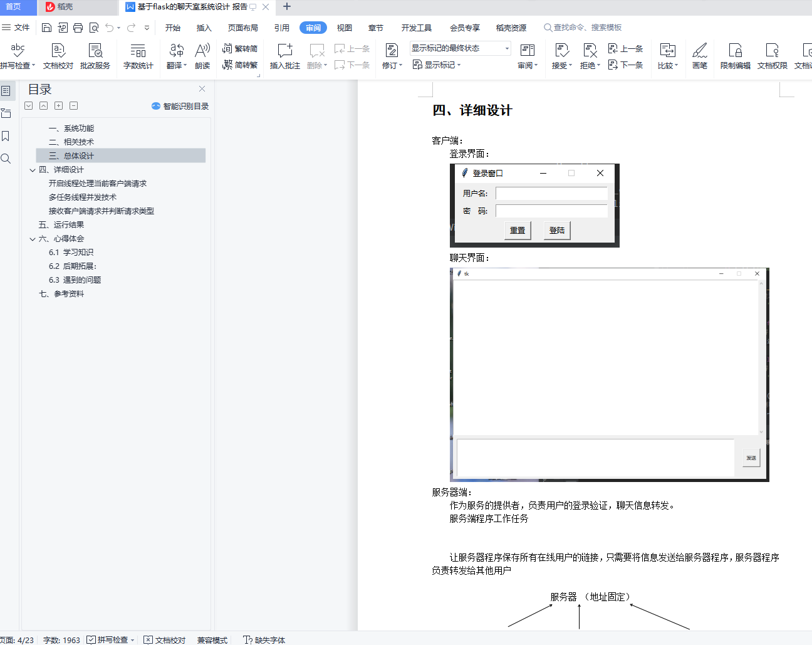
Task: Collapse the 六、心得体会 outline node
Action: point(33,239)
